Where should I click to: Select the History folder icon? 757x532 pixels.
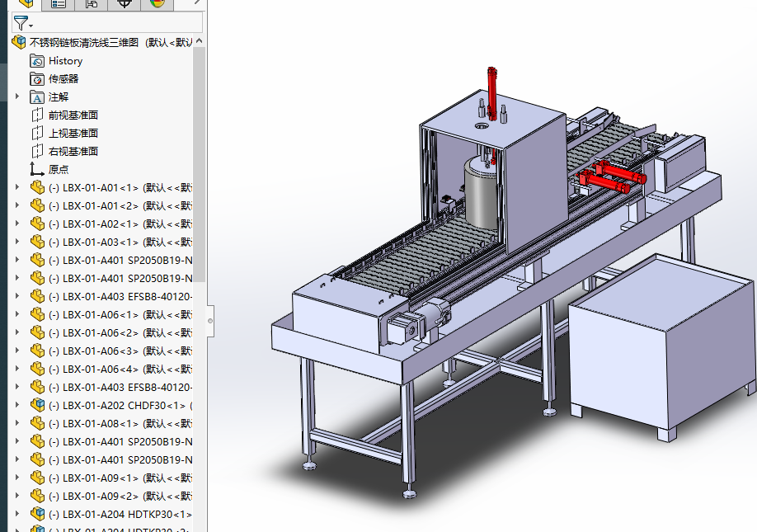(x=37, y=61)
